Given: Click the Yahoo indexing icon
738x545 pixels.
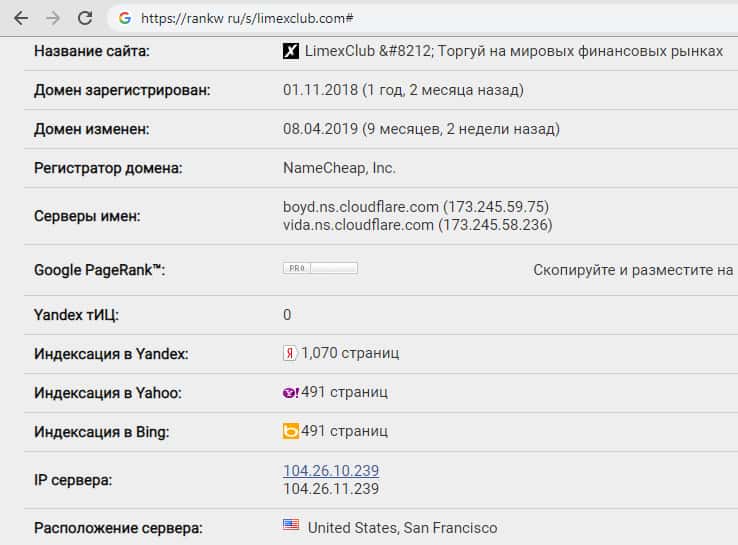Looking at the screenshot, I should 291,392.
